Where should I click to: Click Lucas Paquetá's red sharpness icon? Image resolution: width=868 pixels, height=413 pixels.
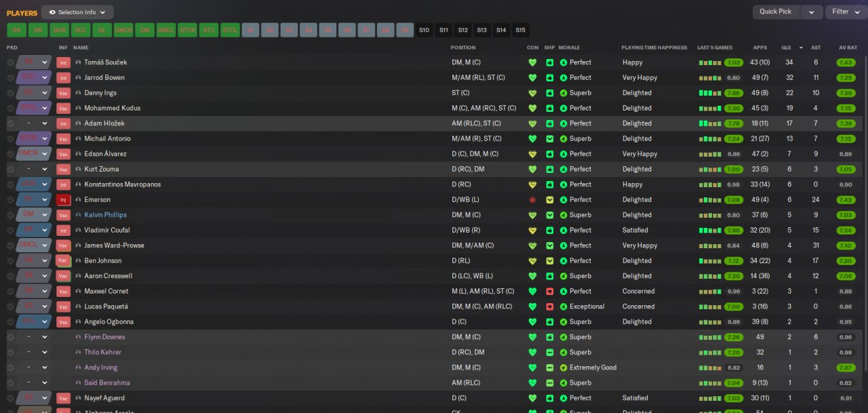[x=550, y=307]
